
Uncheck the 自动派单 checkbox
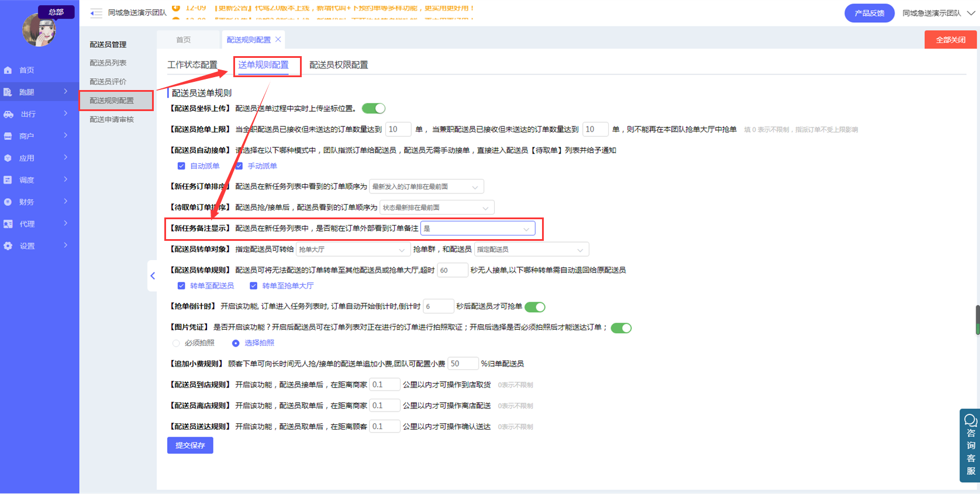click(181, 166)
